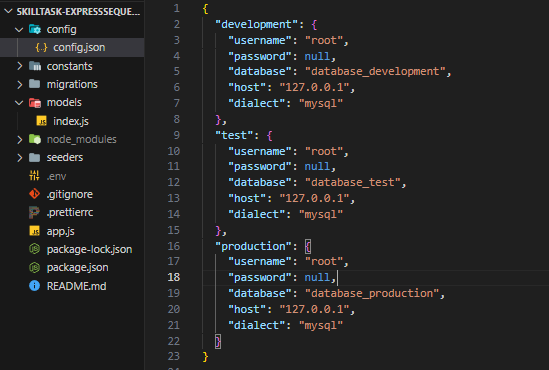Open index.js under models
Image resolution: width=549 pixels, height=370 pixels.
point(71,121)
